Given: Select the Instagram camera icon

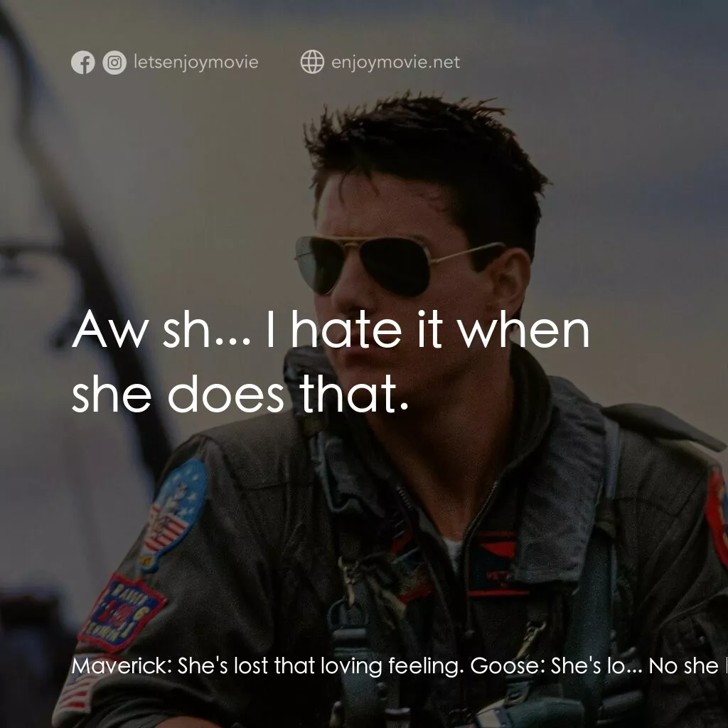Looking at the screenshot, I should (113, 63).
